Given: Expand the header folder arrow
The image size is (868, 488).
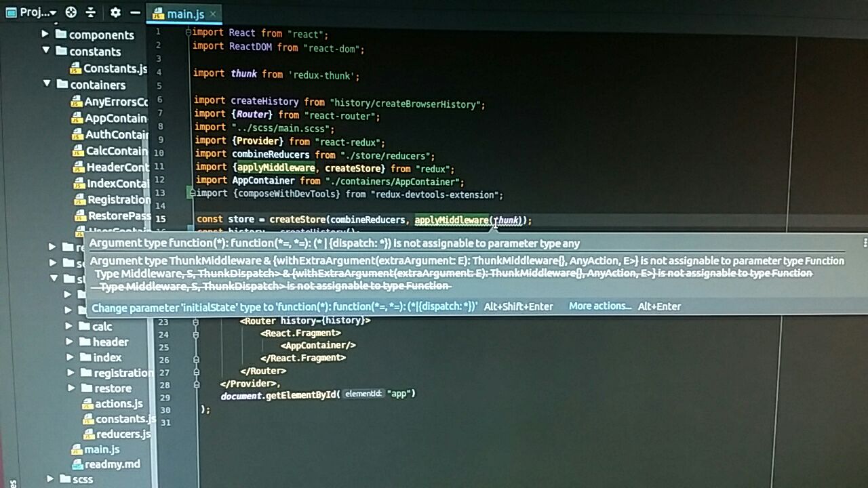Looking at the screenshot, I should pyautogui.click(x=69, y=341).
